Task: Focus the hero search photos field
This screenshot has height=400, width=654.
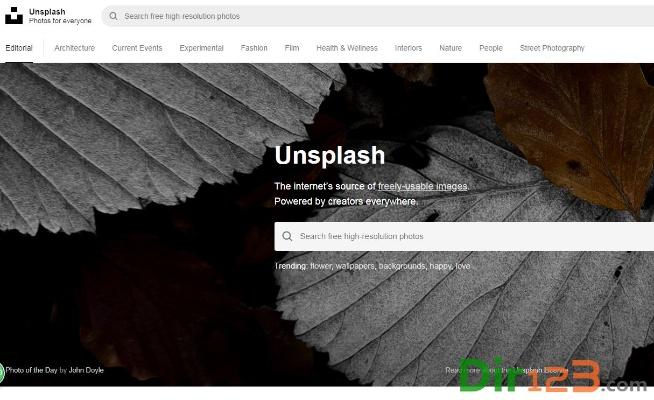Action: point(464,236)
